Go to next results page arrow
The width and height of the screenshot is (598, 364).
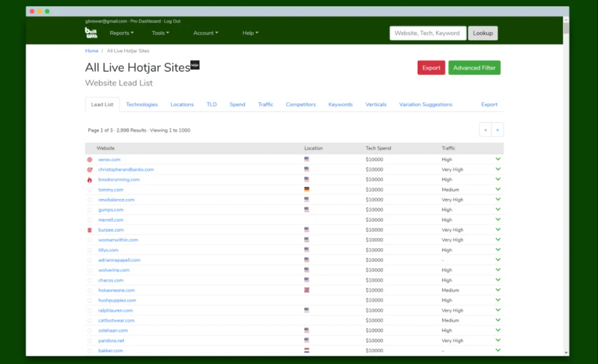497,130
